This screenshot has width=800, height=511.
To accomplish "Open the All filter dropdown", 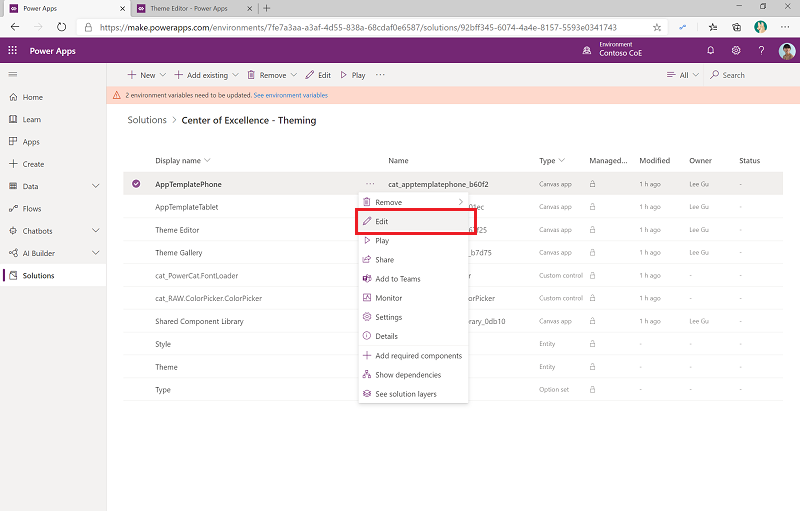I will [683, 75].
